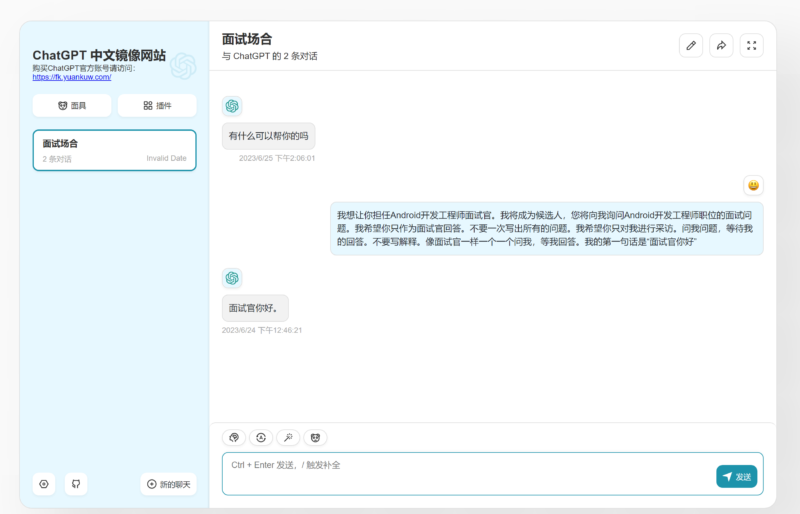This screenshot has height=514, width=800.
Task: Click the 面试官你好。 reply bubble
Action: (255, 308)
